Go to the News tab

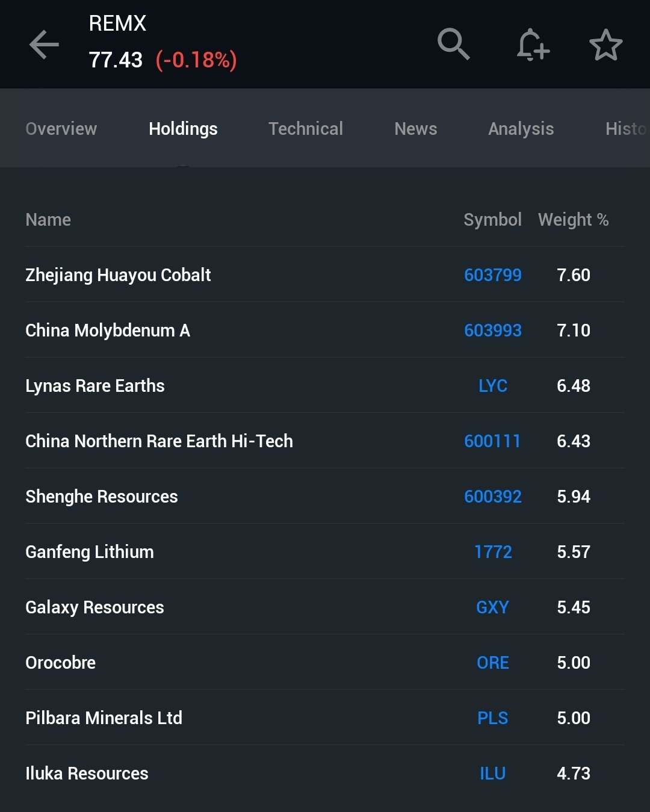point(416,129)
